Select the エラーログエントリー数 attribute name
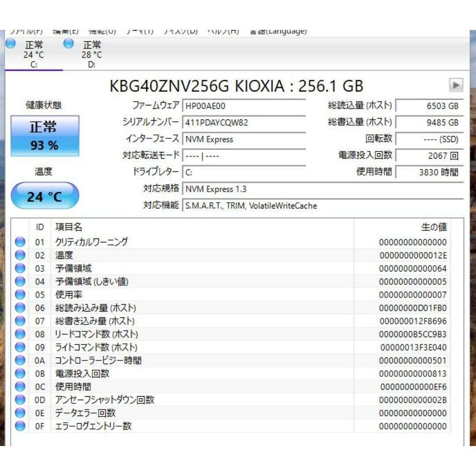This screenshot has height=476, width=476. (93, 426)
